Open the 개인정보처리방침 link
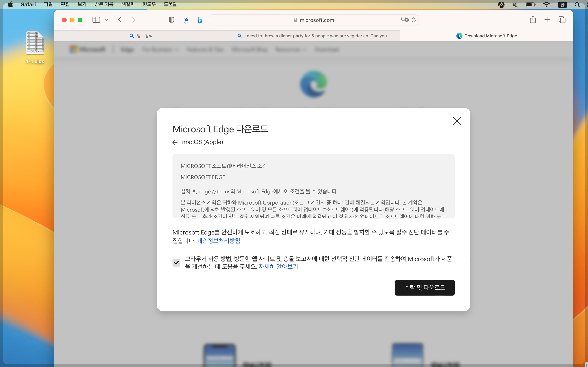The width and height of the screenshot is (588, 367). click(218, 241)
